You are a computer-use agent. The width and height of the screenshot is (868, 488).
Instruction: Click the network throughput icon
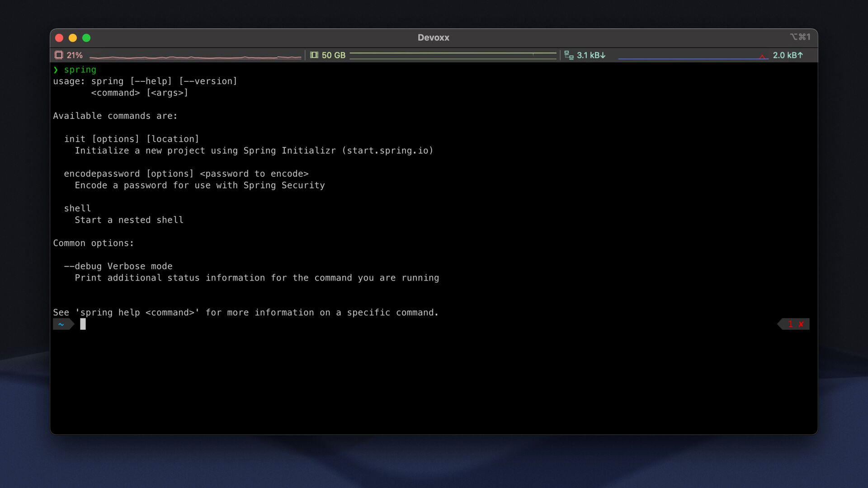click(569, 55)
